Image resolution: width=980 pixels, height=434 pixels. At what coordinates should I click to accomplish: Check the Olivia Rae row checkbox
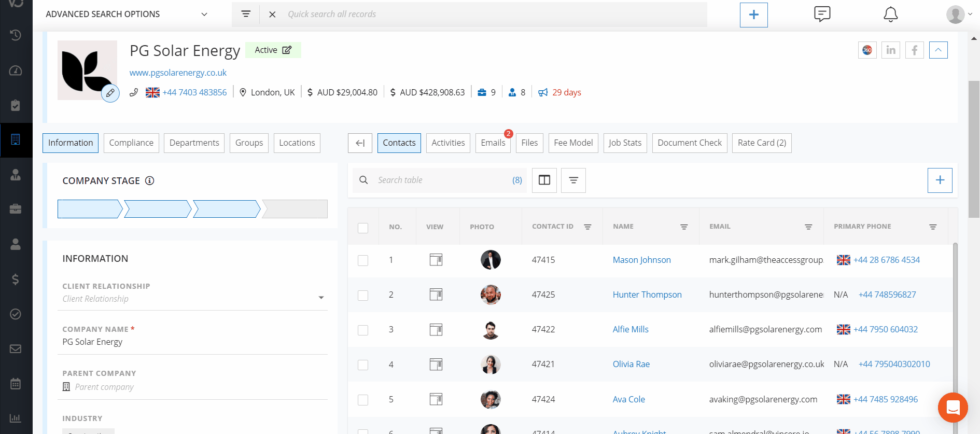363,365
